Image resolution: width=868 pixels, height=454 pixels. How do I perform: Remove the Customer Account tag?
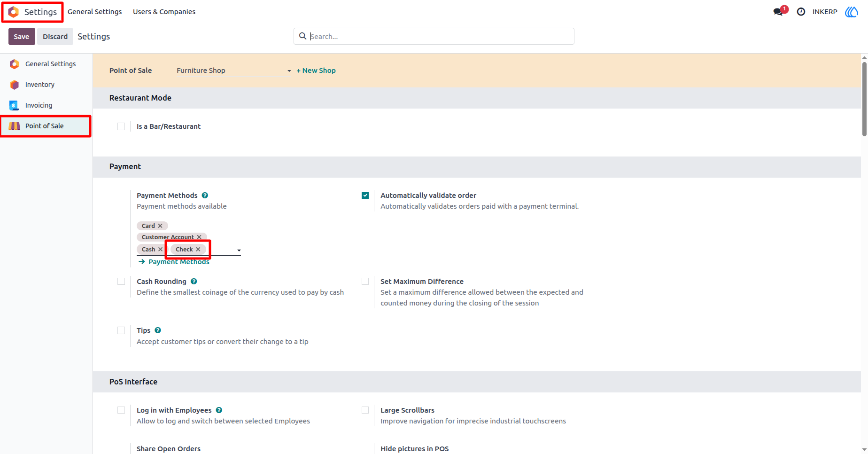coord(199,237)
